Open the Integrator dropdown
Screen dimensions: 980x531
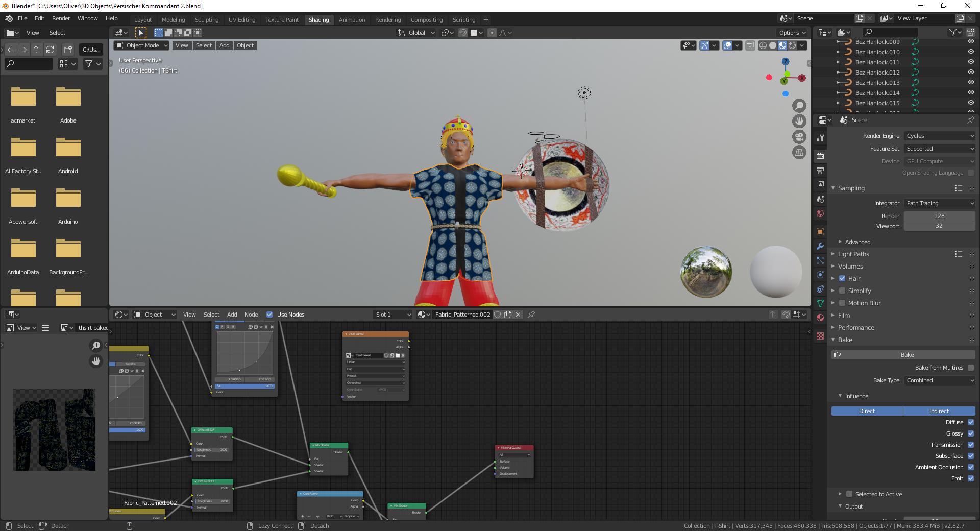click(939, 203)
